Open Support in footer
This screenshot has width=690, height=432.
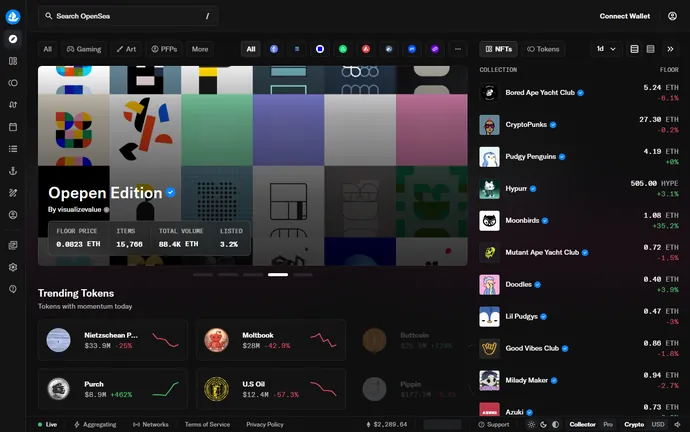494,425
